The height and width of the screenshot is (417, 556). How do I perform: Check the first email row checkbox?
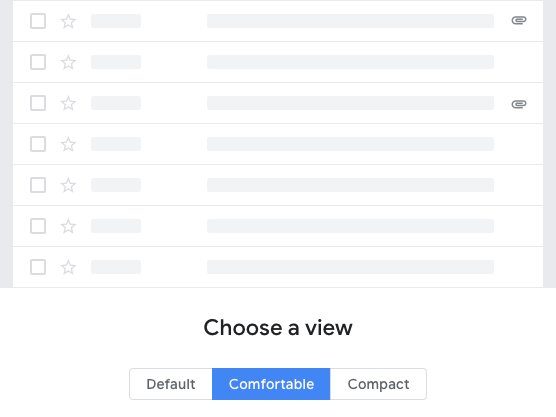[38, 21]
